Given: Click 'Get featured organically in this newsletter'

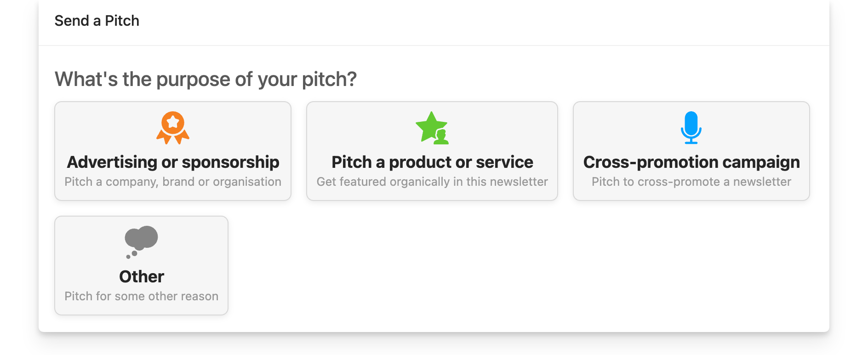Looking at the screenshot, I should coord(432,182).
